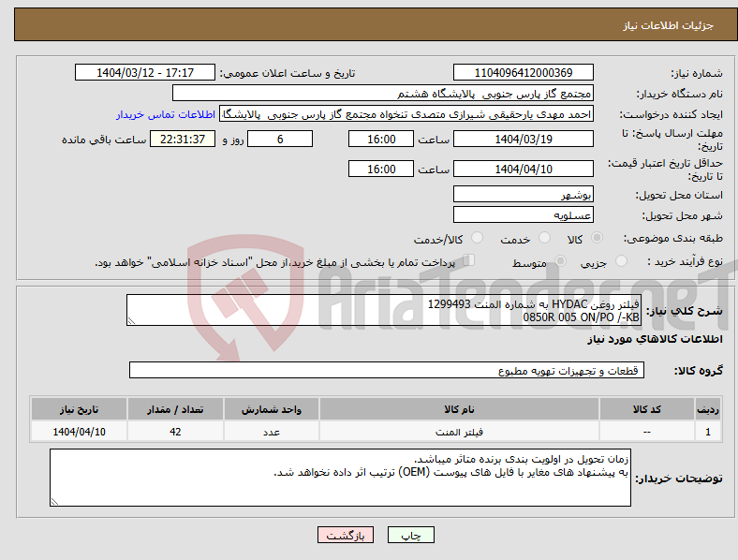Click the label طبقه بندی موضوعی
Viewport: 738px width, 560px height.
tap(673, 239)
